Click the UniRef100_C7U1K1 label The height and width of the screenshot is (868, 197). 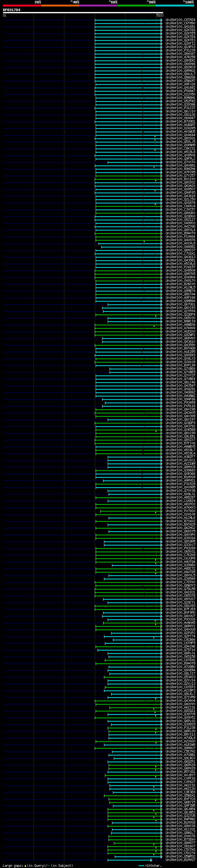coord(180,254)
